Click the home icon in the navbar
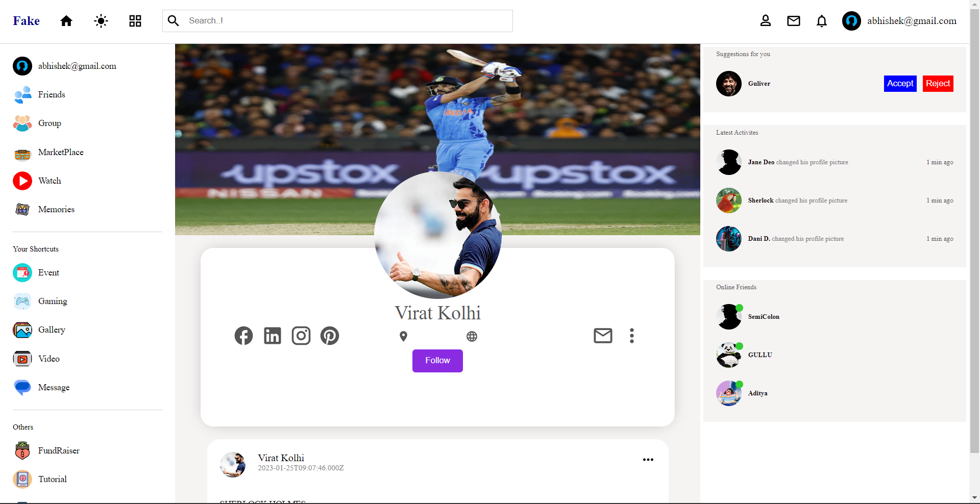This screenshot has height=504, width=980. point(66,21)
